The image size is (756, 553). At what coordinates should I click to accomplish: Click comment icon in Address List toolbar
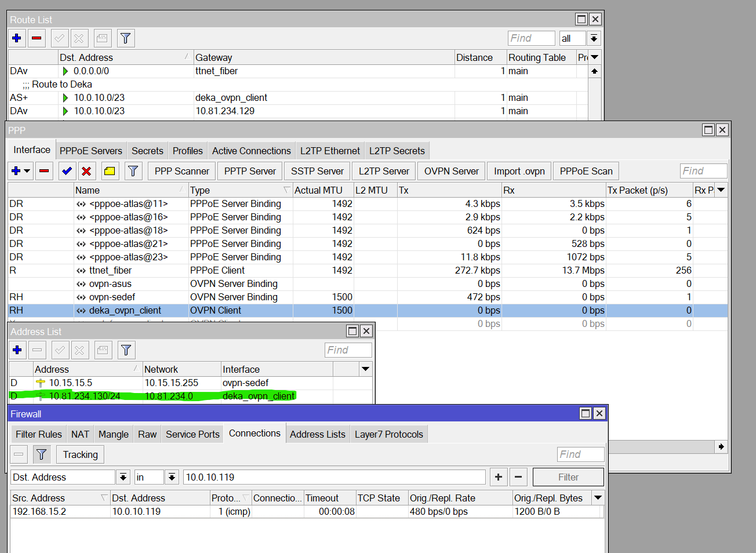pos(103,350)
